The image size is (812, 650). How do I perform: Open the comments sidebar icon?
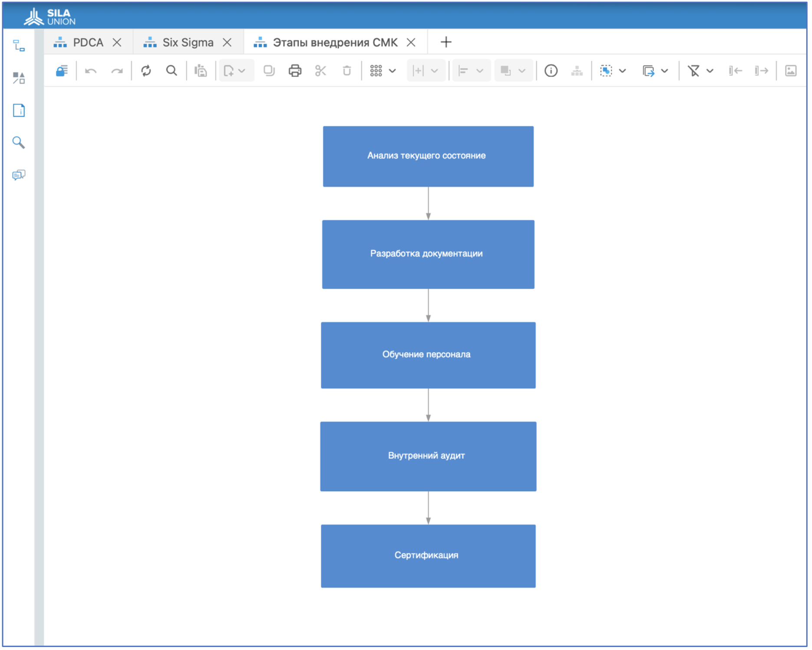[19, 175]
